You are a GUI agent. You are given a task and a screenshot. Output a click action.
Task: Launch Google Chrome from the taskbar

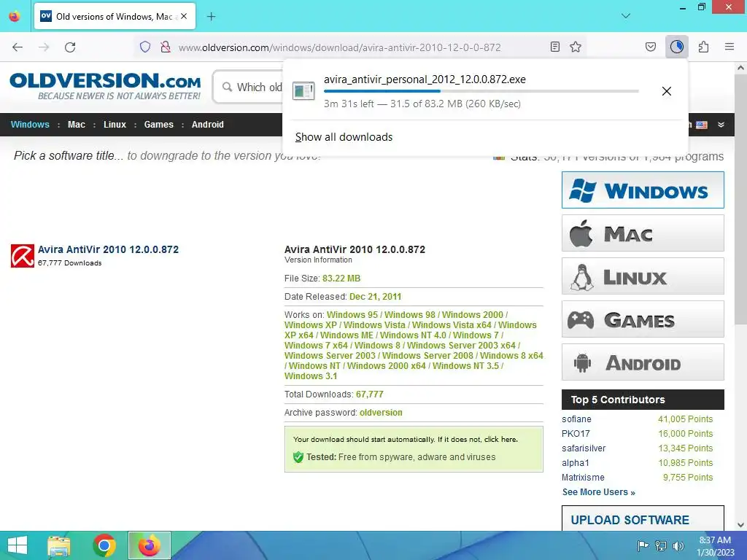click(x=104, y=545)
